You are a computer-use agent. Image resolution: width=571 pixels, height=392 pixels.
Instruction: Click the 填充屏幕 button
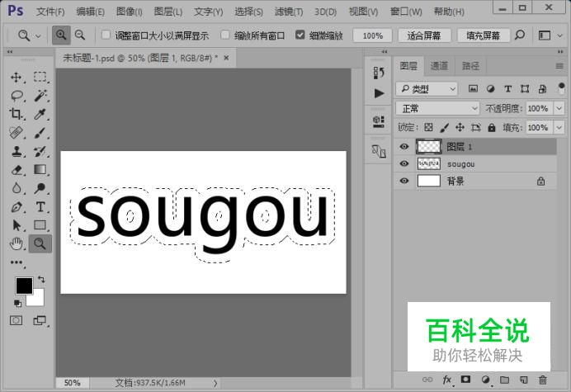483,35
